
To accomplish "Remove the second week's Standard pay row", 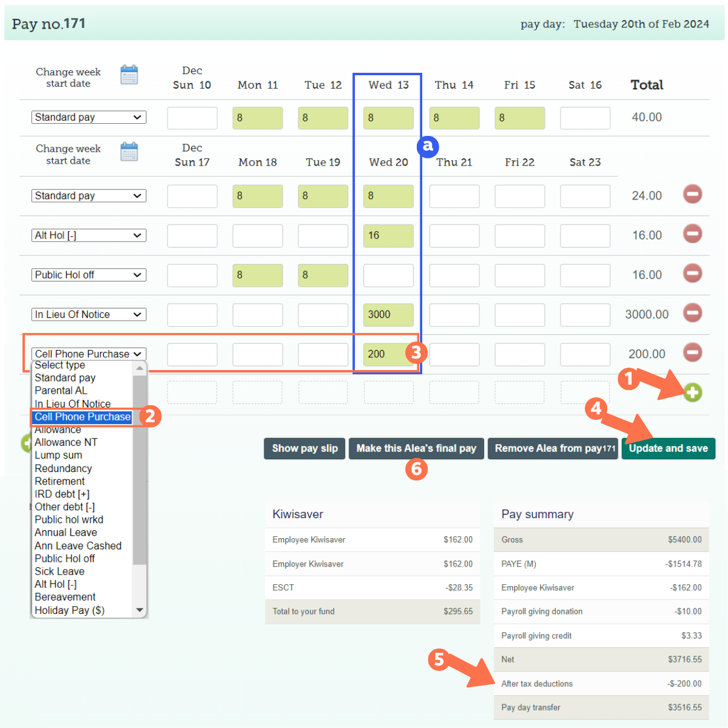I will [692, 194].
